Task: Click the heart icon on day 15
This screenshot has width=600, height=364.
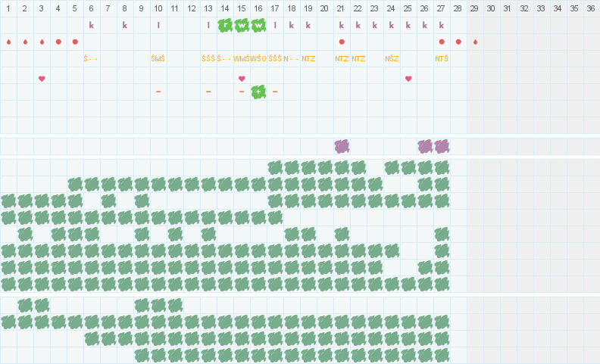Action: [x=242, y=79]
